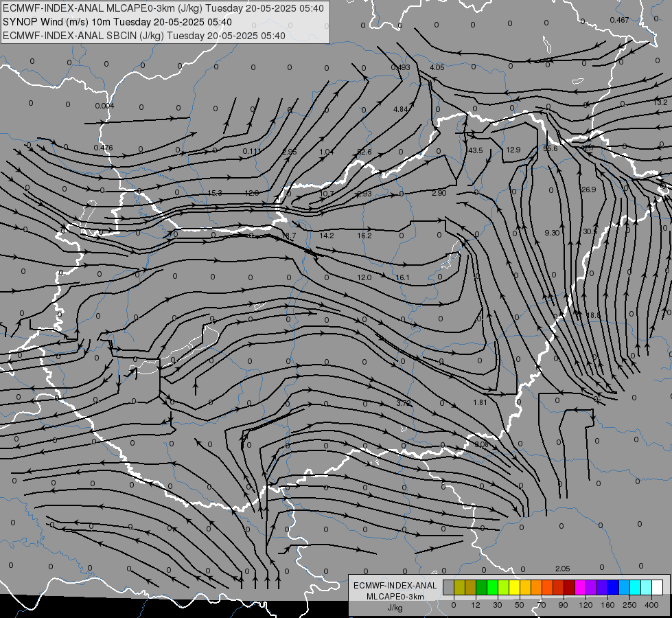Click the map value '15.3'
The image size is (672, 618).
point(215,193)
